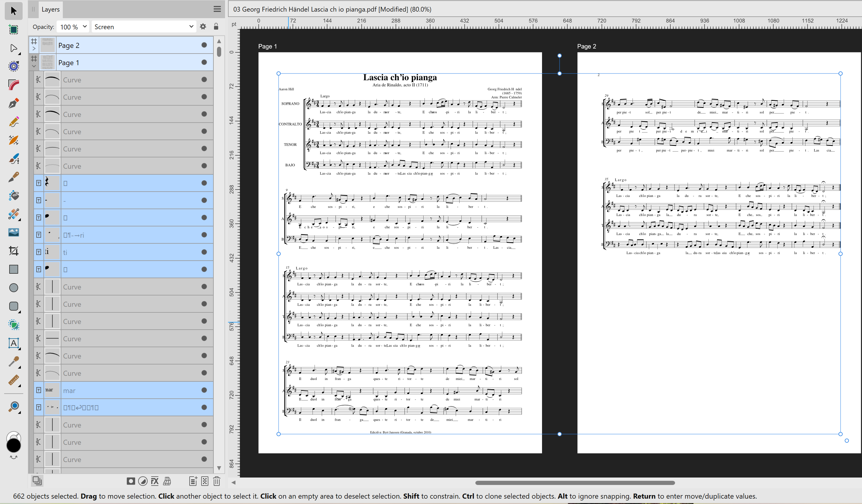The image size is (862, 504).
Task: Click Edit All Layers icon
Action: click(x=37, y=481)
